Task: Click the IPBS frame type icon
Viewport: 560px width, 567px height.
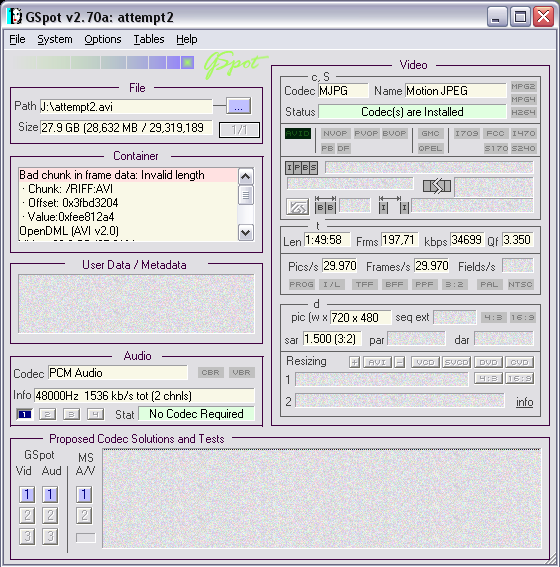Action: (301, 168)
